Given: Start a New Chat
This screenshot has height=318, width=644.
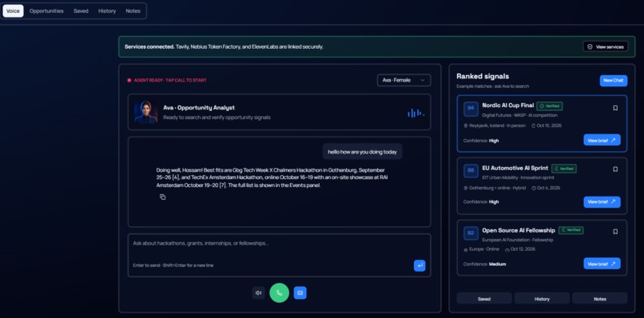Looking at the screenshot, I should (x=613, y=81).
